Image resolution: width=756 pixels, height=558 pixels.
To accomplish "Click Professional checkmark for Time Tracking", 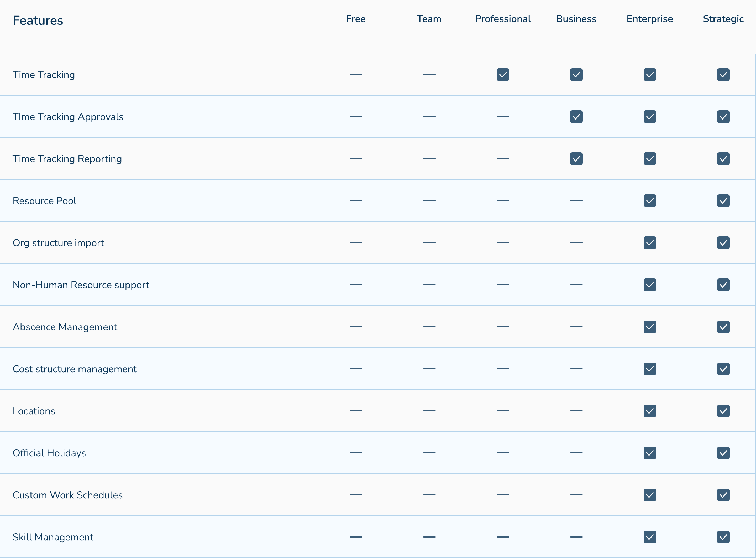I will [x=503, y=75].
